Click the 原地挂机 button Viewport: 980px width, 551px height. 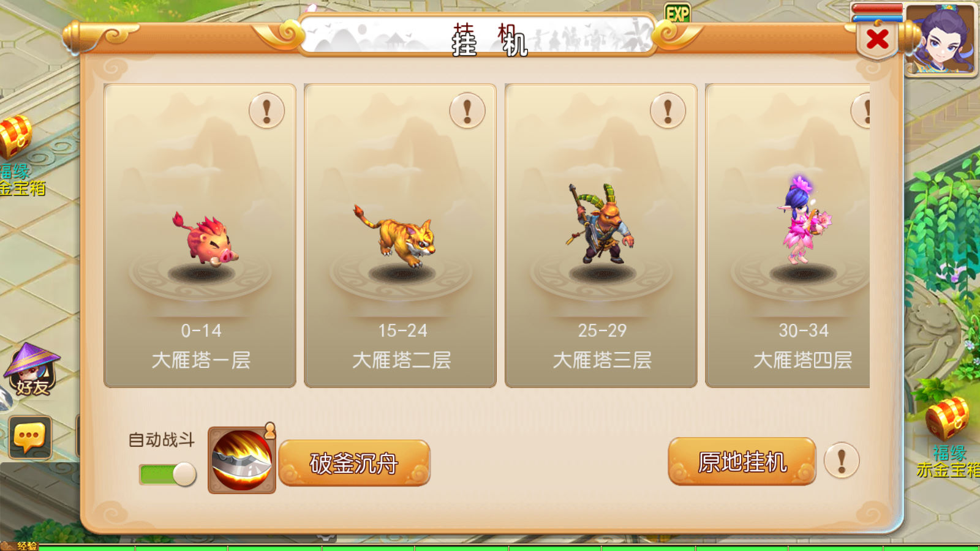click(742, 461)
